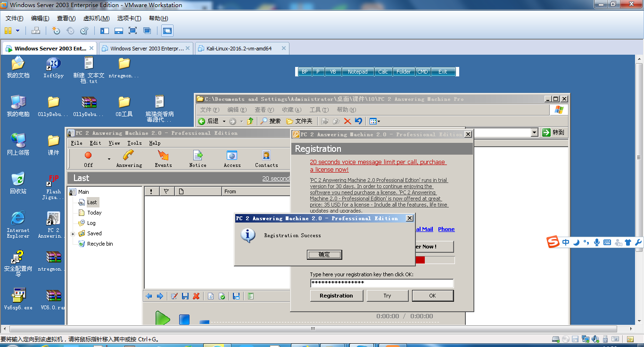Open the Explorer address bar dropdown

point(534,132)
